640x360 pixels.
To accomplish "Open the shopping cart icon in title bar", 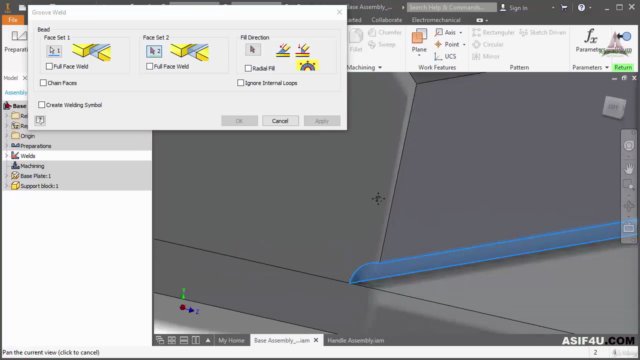I will click(x=564, y=7).
